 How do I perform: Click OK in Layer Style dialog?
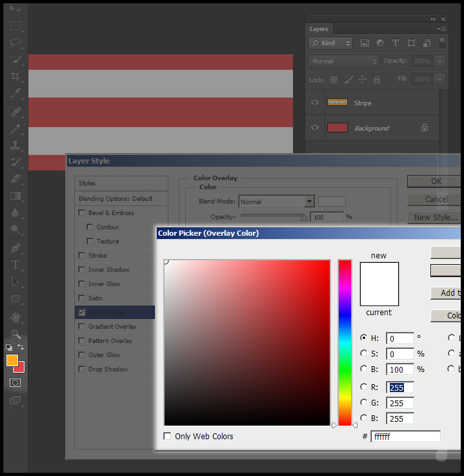coord(436,181)
